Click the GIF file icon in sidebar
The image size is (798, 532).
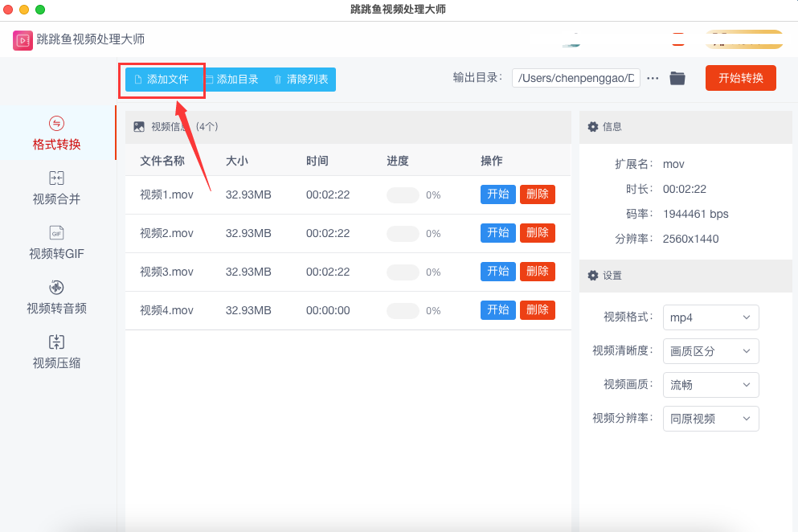coord(56,233)
